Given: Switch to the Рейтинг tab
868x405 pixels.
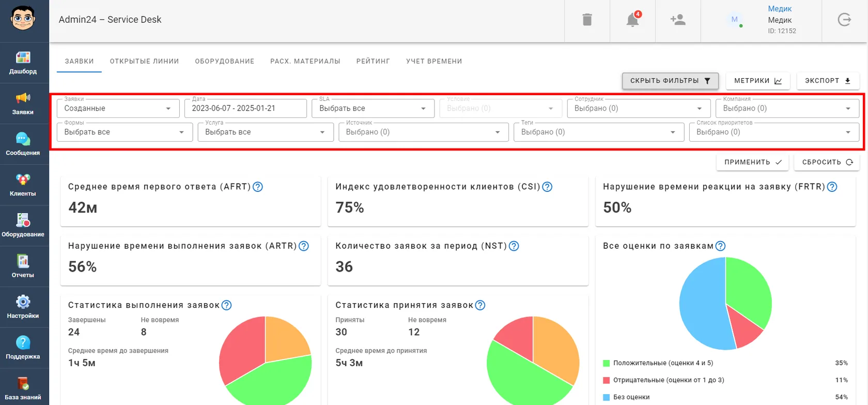Looking at the screenshot, I should (373, 61).
